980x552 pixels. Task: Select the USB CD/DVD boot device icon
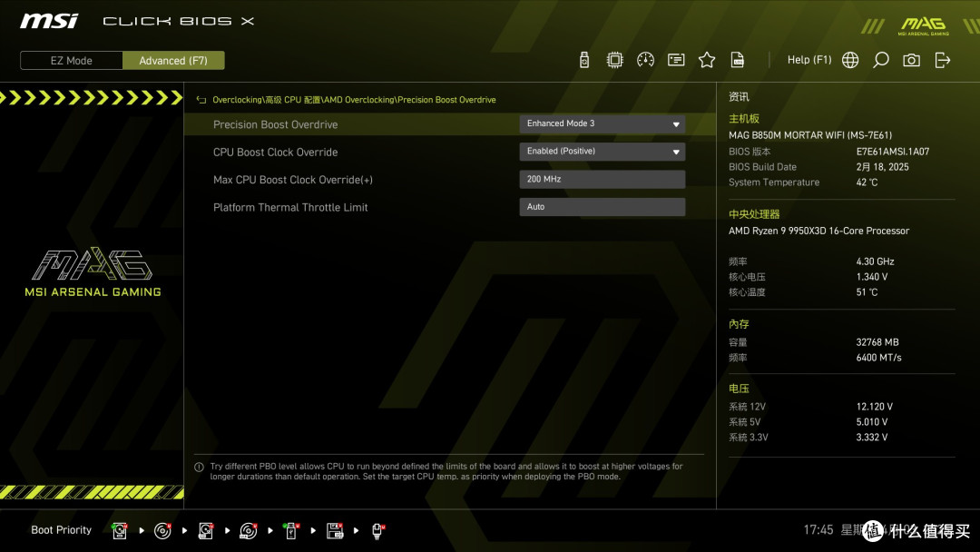tap(248, 531)
